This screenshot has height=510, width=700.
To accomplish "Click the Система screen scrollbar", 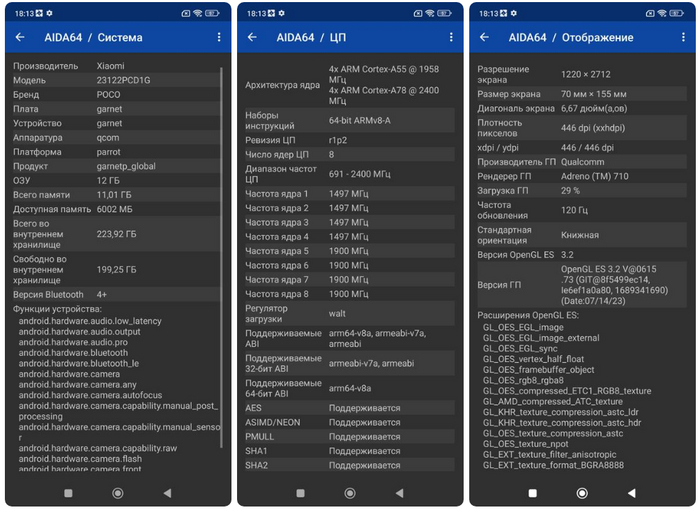I will (x=221, y=258).
